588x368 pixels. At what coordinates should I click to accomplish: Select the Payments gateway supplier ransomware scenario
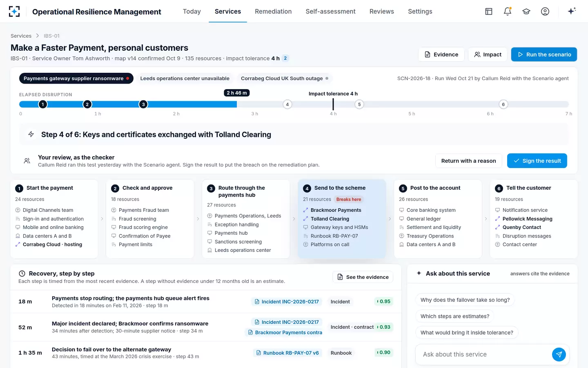(76, 79)
